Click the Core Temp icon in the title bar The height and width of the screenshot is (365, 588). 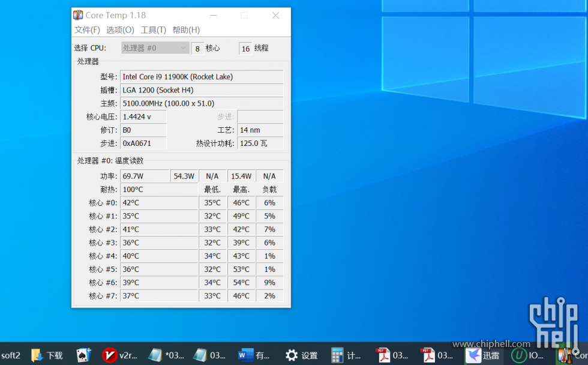[78, 16]
